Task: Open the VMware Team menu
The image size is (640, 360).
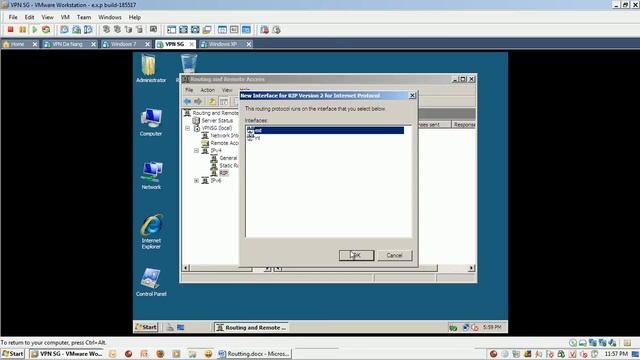Action: [x=84, y=17]
